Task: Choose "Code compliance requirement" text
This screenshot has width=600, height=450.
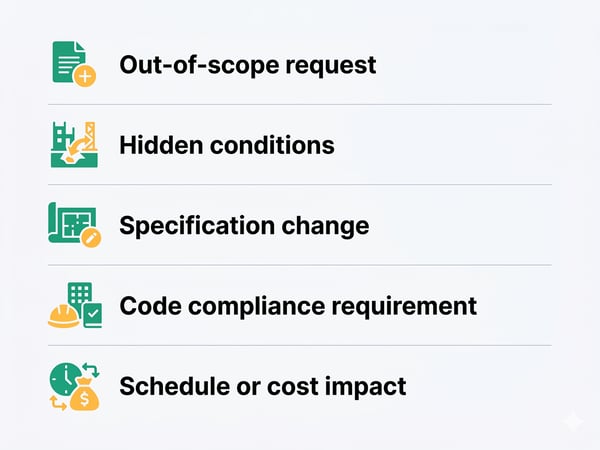Action: point(297,305)
